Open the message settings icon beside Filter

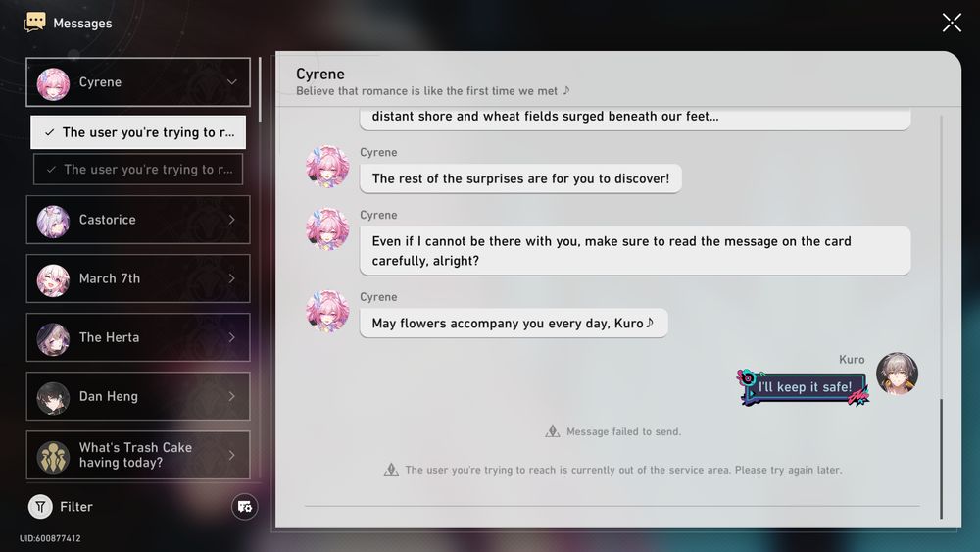pos(244,506)
